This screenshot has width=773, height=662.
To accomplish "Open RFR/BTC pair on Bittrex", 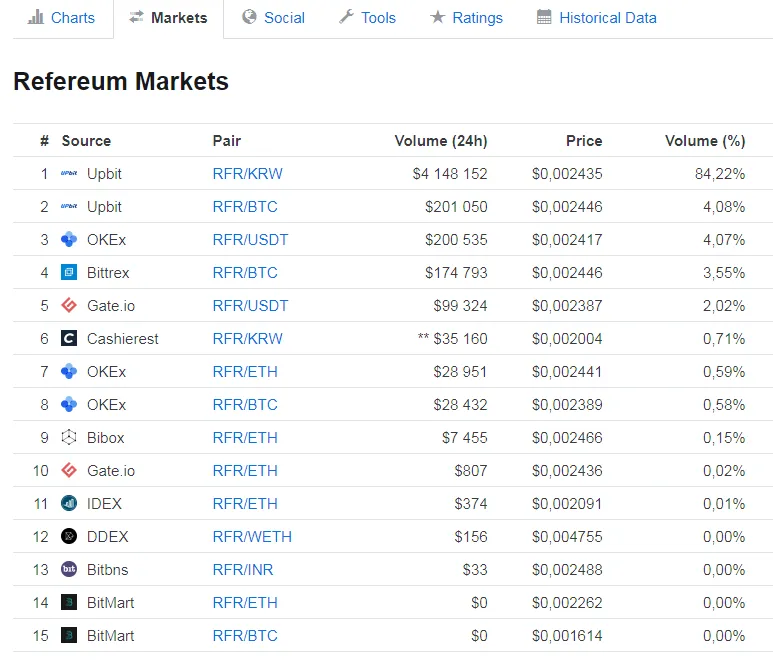I will point(245,273).
